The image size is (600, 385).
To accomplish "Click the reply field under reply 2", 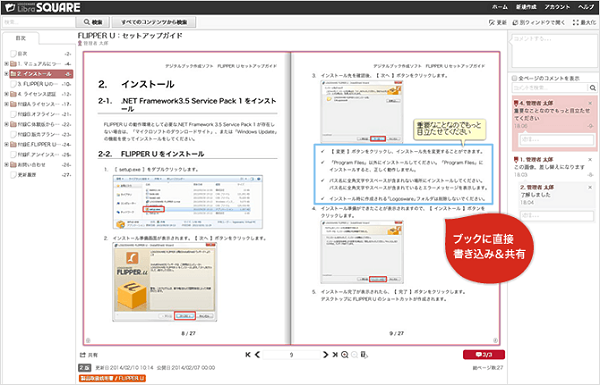I will click(x=557, y=216).
